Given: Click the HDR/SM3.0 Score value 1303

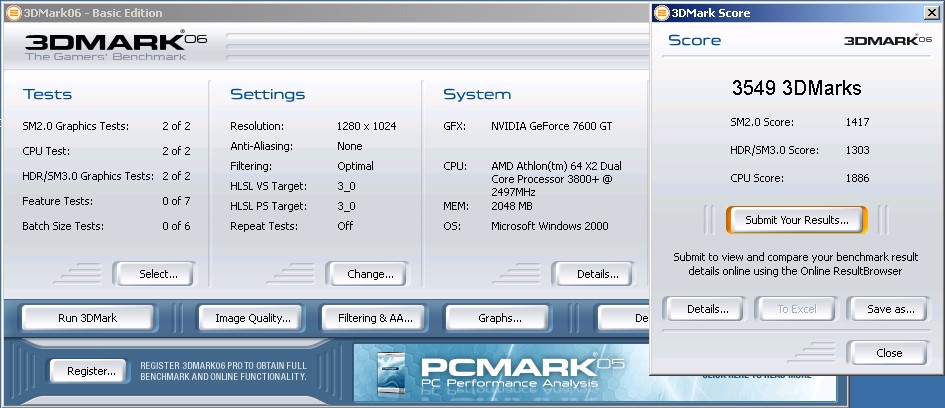Looking at the screenshot, I should point(858,150).
